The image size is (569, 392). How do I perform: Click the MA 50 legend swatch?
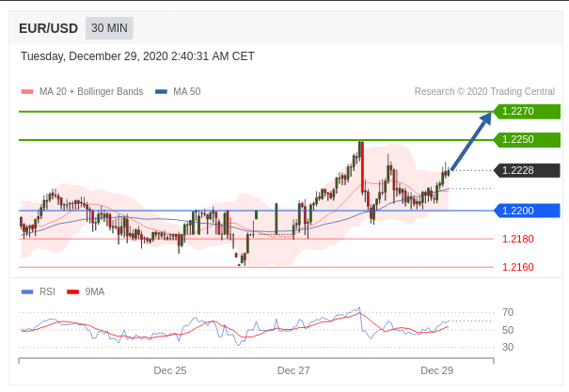click(161, 92)
